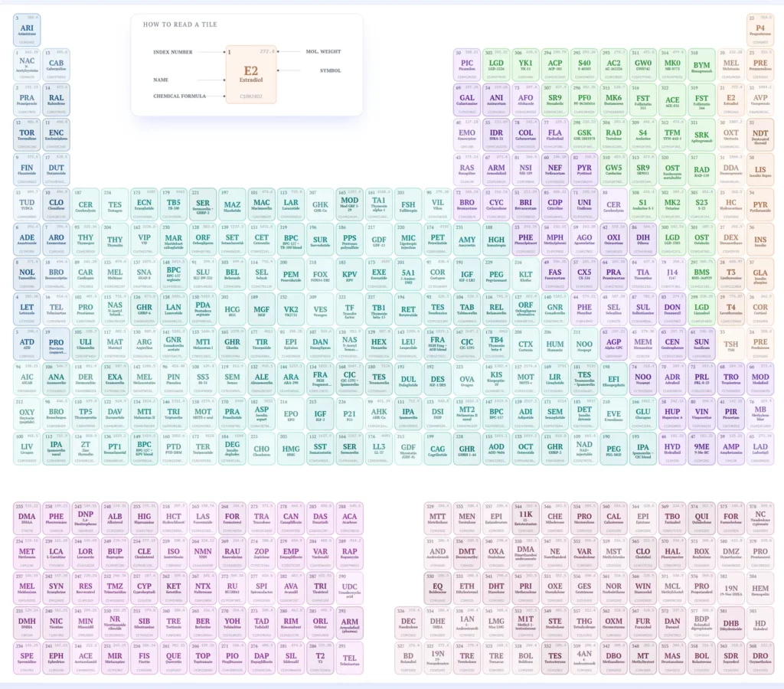
Task: Click the ACP ACP-105 tile
Action: [555, 65]
